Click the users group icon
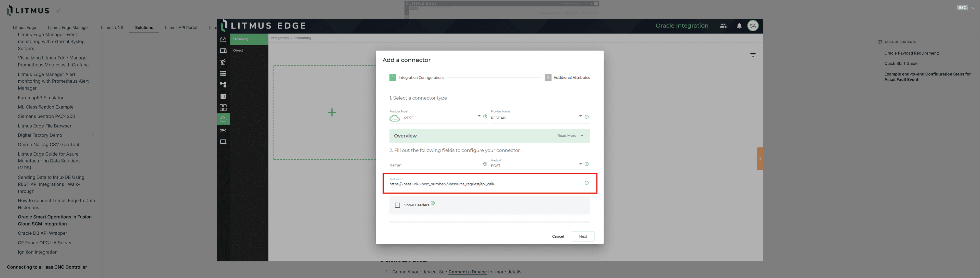 click(723, 26)
